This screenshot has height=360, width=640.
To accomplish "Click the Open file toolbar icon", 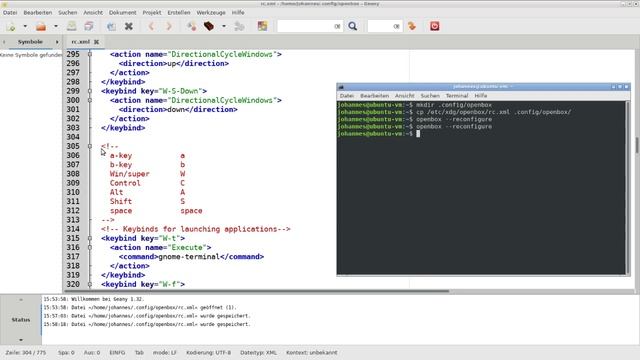I will click(x=41, y=27).
